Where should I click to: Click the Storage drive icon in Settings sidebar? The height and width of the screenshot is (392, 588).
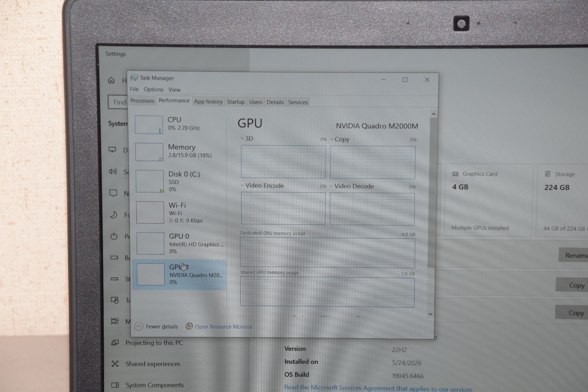115,279
